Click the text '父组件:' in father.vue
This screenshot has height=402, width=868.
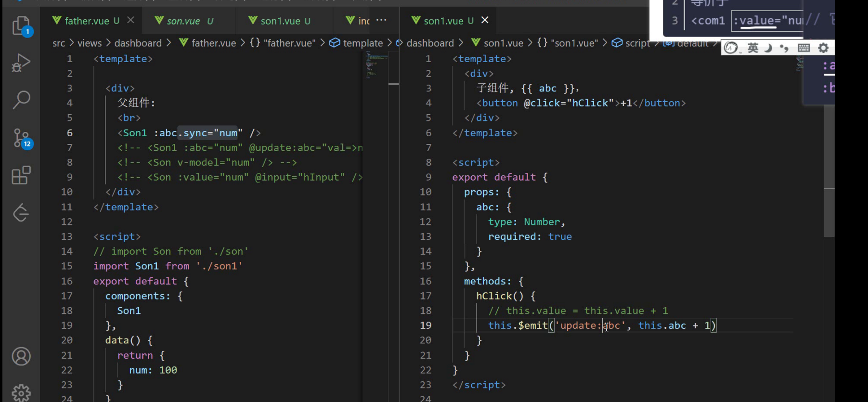click(x=136, y=103)
